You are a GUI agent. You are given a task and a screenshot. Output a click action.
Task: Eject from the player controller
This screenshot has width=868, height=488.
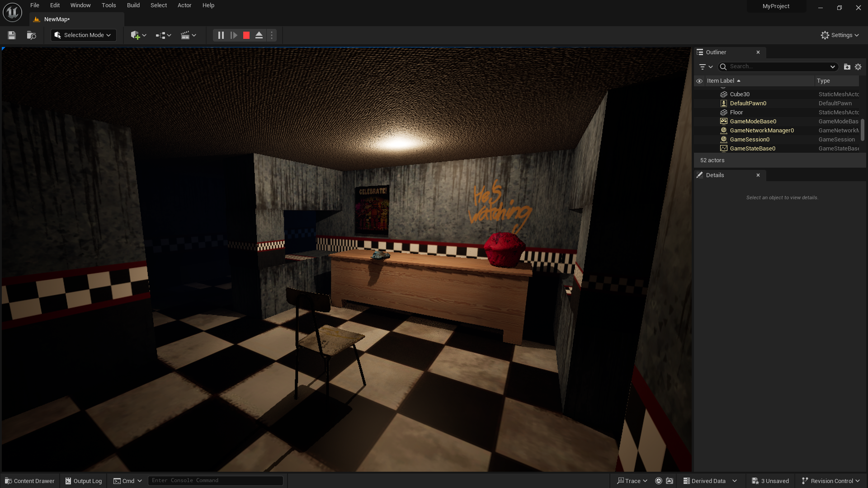pyautogui.click(x=259, y=35)
